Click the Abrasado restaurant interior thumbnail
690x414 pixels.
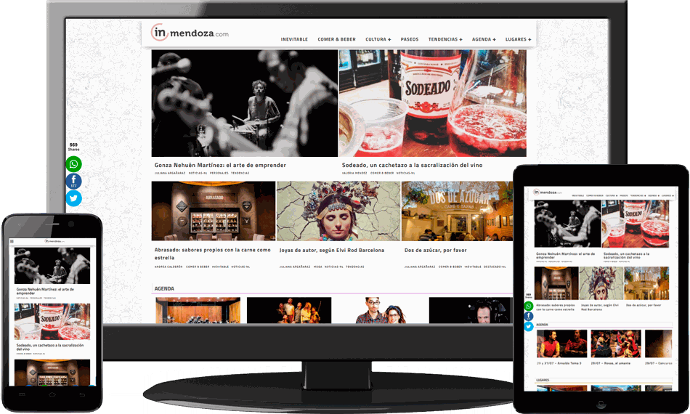(x=213, y=211)
